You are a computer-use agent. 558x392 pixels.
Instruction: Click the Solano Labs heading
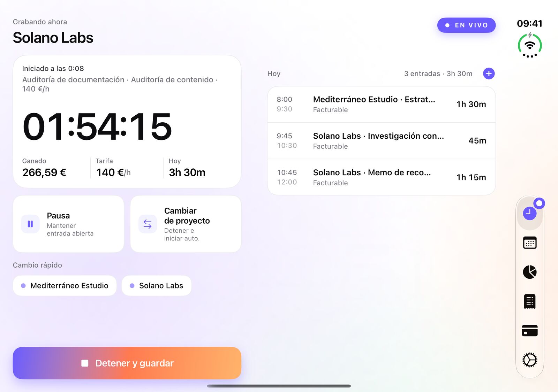[x=53, y=38]
